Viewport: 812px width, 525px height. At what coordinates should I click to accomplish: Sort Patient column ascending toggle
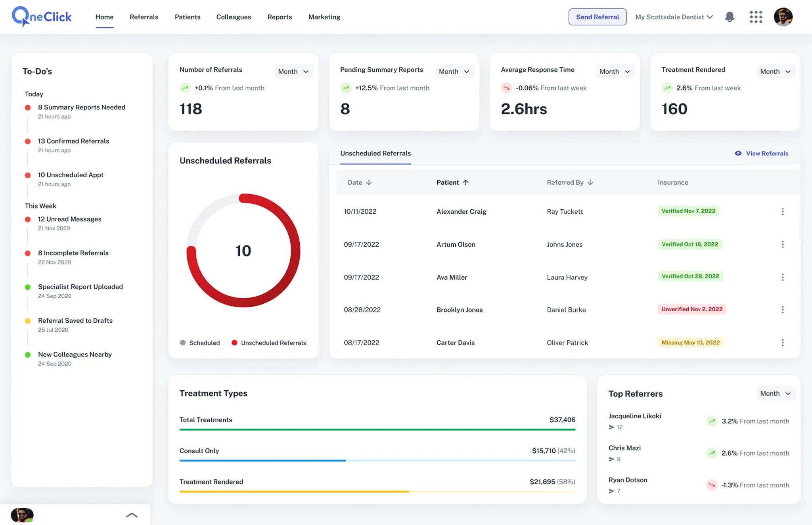[465, 182]
